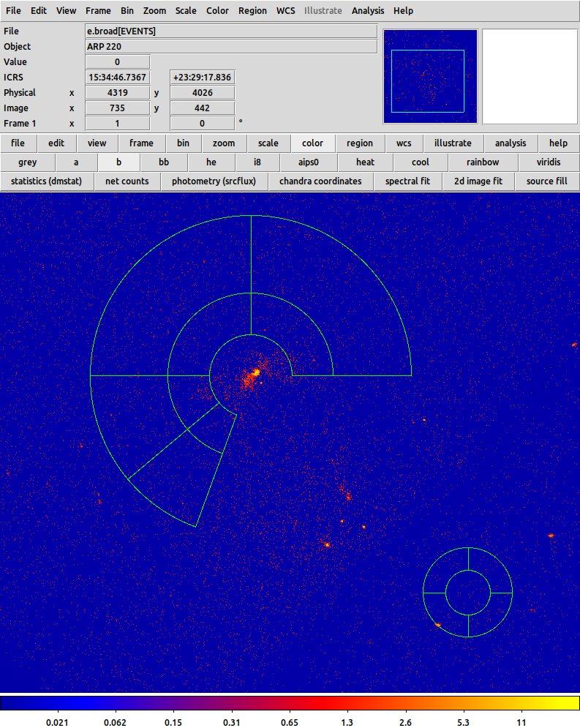The image size is (580, 728).
Task: Click the lowercase 'zoom' buttonbar button
Action: [x=224, y=143]
